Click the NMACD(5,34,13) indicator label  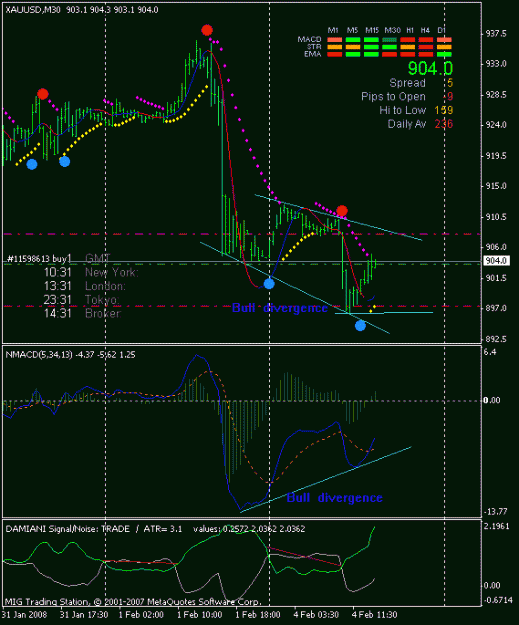tap(71, 354)
